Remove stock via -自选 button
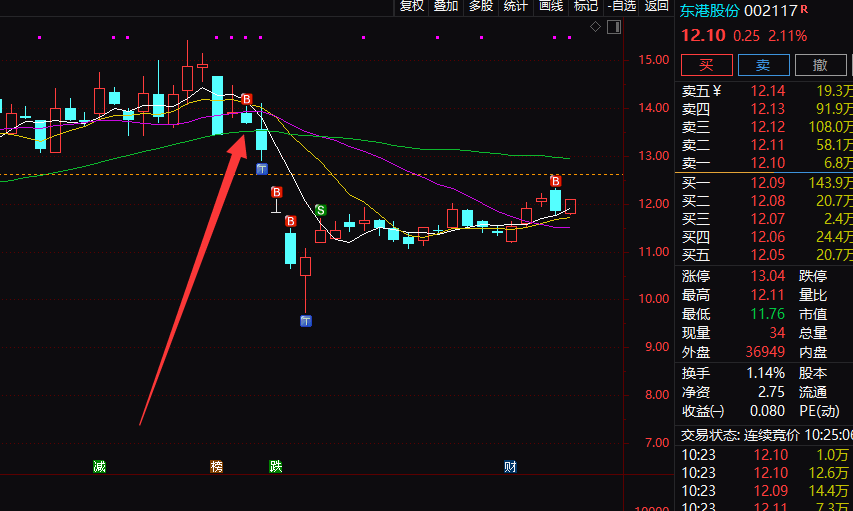The height and width of the screenshot is (511, 853). [621, 6]
